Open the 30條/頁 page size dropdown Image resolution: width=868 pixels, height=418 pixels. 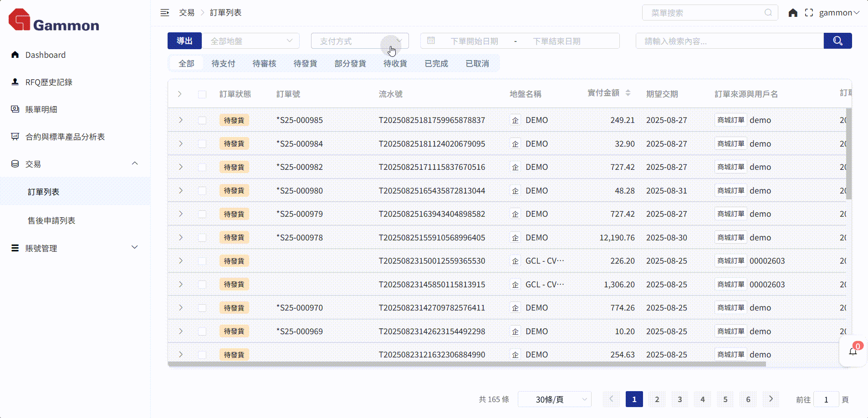click(x=554, y=399)
